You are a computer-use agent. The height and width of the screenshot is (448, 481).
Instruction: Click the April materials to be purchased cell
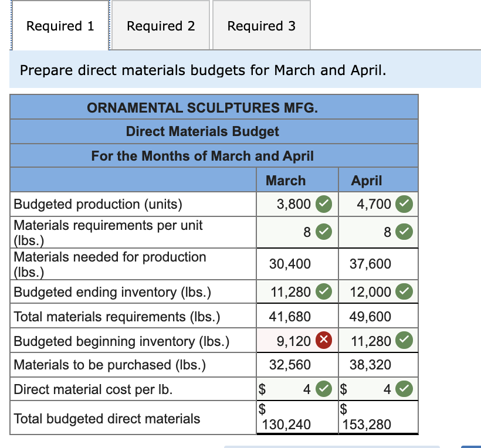378,365
